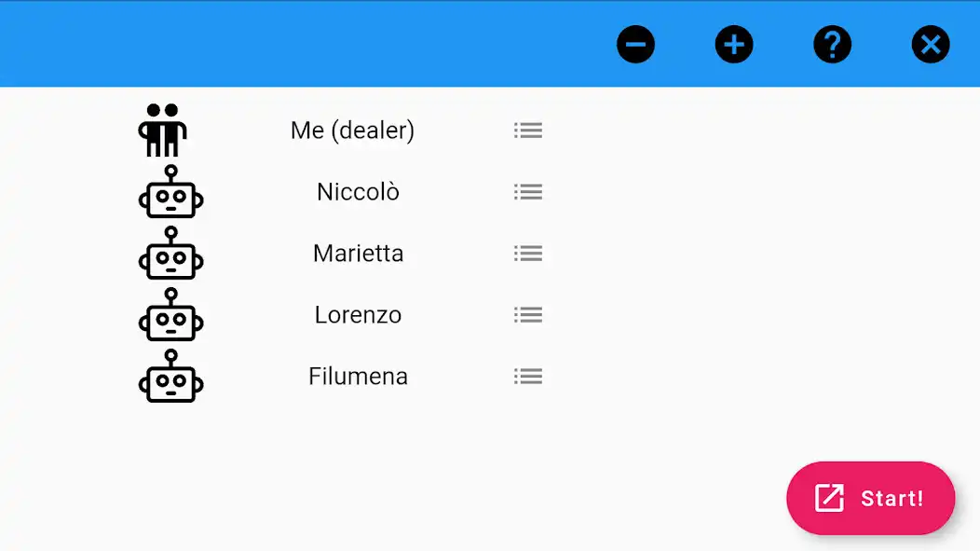This screenshot has height=551, width=980.
Task: Select the Filumena player name
Action: click(358, 377)
